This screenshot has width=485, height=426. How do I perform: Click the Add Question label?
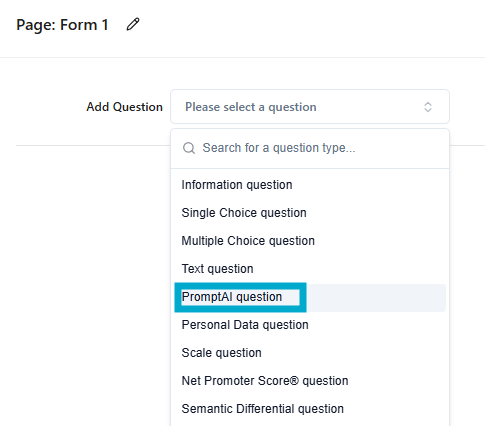pyautogui.click(x=124, y=107)
